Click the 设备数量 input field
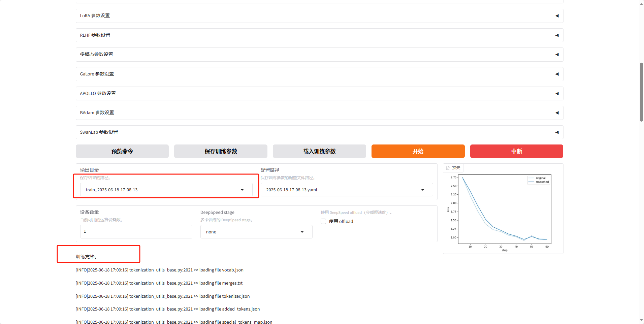The width and height of the screenshot is (644, 324). [x=136, y=231]
